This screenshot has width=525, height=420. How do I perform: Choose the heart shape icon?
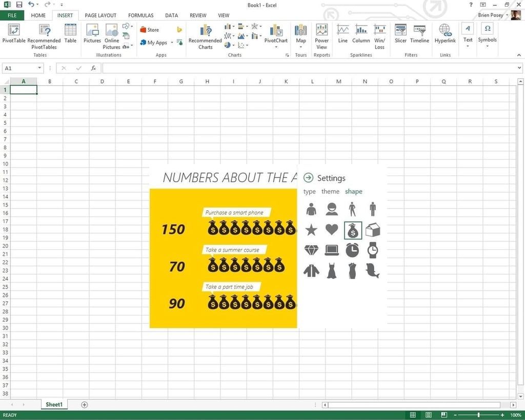332,230
